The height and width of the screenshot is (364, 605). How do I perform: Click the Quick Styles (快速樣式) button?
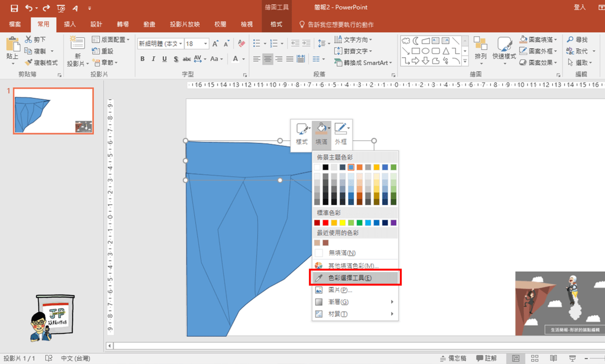pyautogui.click(x=504, y=50)
